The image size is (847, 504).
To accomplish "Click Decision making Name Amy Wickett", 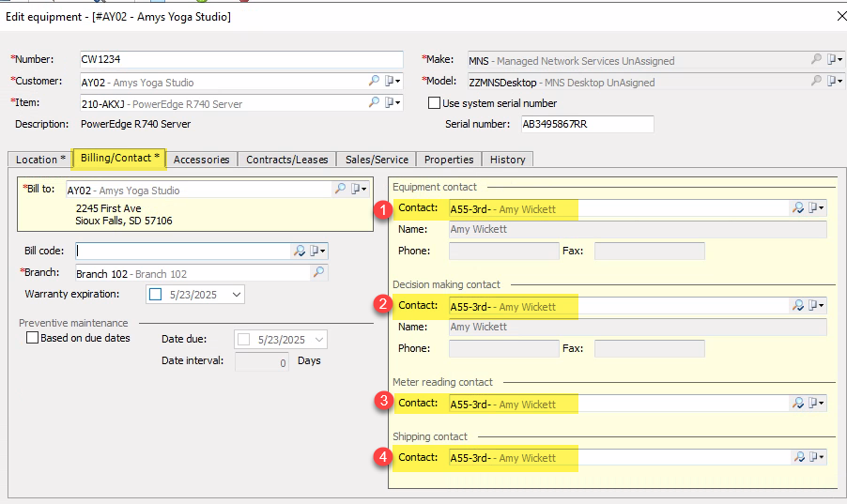I will click(638, 327).
